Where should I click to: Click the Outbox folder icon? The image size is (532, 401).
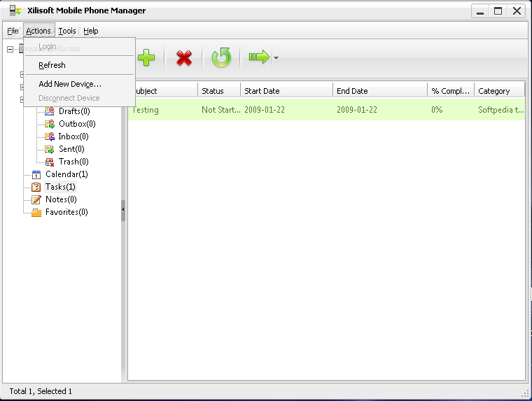click(50, 124)
